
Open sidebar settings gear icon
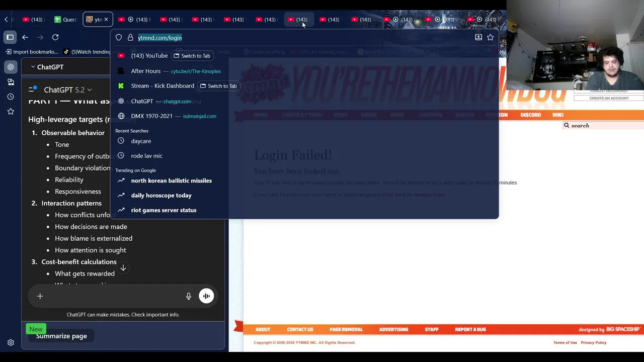[x=11, y=343]
